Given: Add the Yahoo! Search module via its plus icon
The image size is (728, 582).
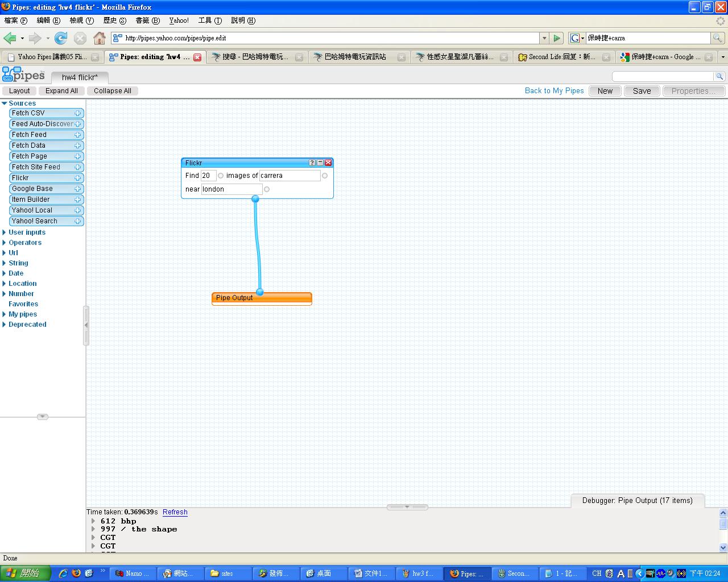Looking at the screenshot, I should (78, 221).
